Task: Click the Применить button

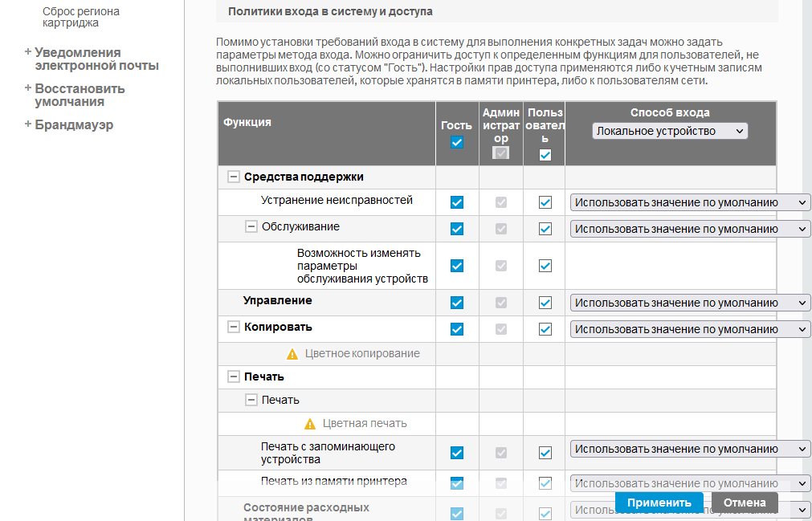Action: pyautogui.click(x=659, y=503)
